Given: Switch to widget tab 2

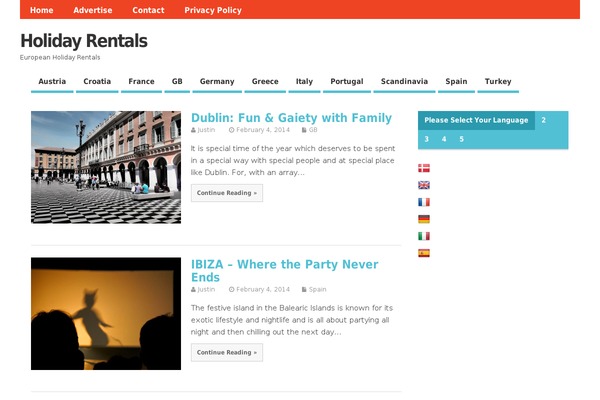Looking at the screenshot, I should click(x=543, y=120).
